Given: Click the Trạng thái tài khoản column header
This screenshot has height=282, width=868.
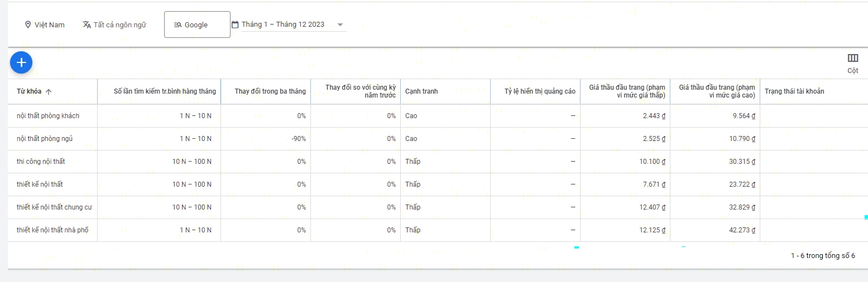Looking at the screenshot, I should pos(794,91).
